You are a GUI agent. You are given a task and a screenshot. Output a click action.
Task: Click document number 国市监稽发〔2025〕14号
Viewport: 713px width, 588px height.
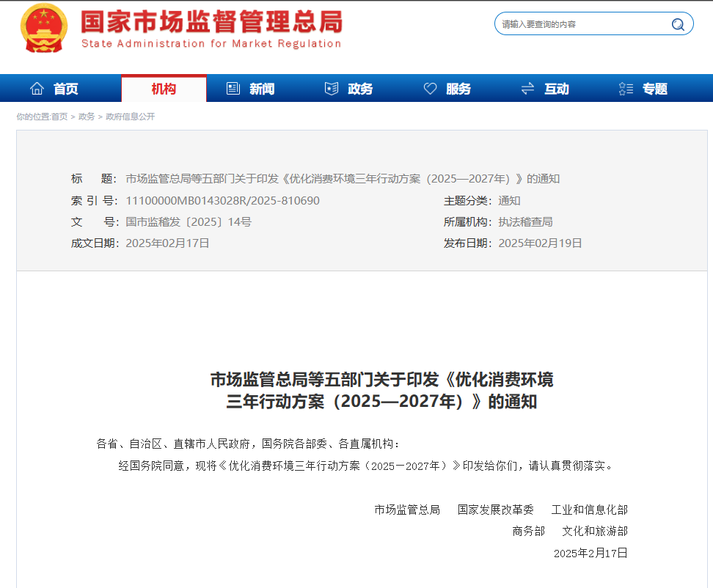[x=189, y=222]
